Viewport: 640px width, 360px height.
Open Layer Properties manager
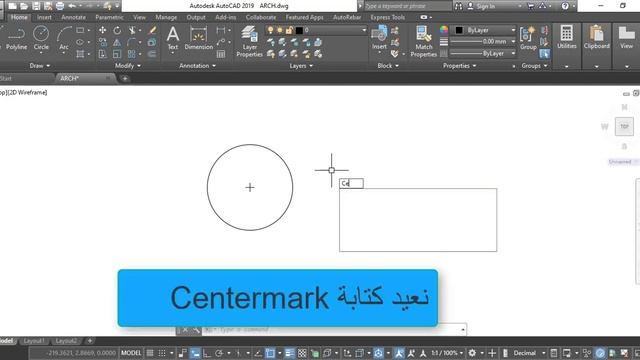point(249,41)
